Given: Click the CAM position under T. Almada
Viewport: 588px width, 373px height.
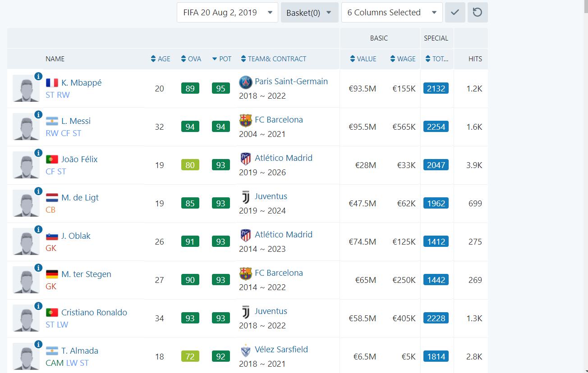Looking at the screenshot, I should pos(55,363).
